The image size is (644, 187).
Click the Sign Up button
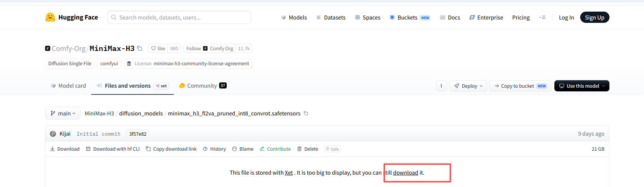click(594, 17)
